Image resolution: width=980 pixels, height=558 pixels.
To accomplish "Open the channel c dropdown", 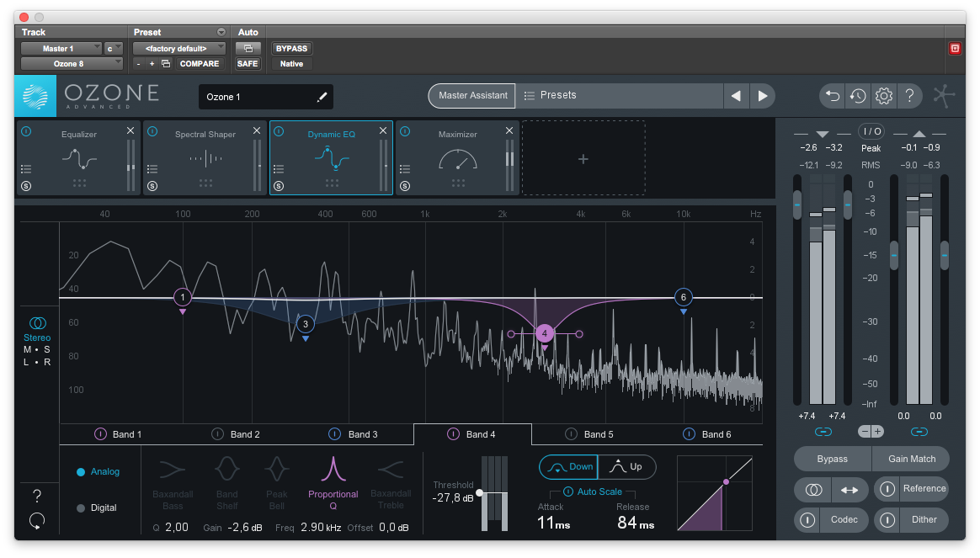I will [x=113, y=48].
